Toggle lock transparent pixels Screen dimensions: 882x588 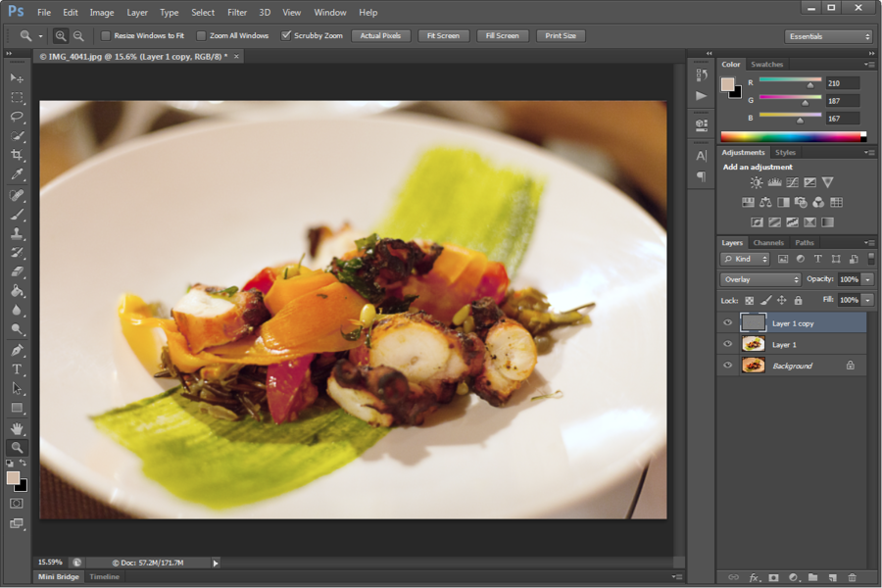click(750, 301)
